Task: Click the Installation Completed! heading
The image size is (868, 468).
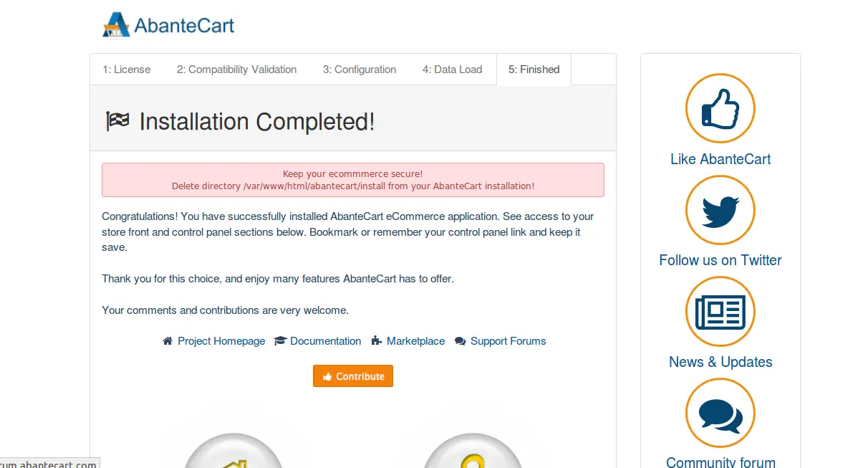Action: (x=257, y=122)
